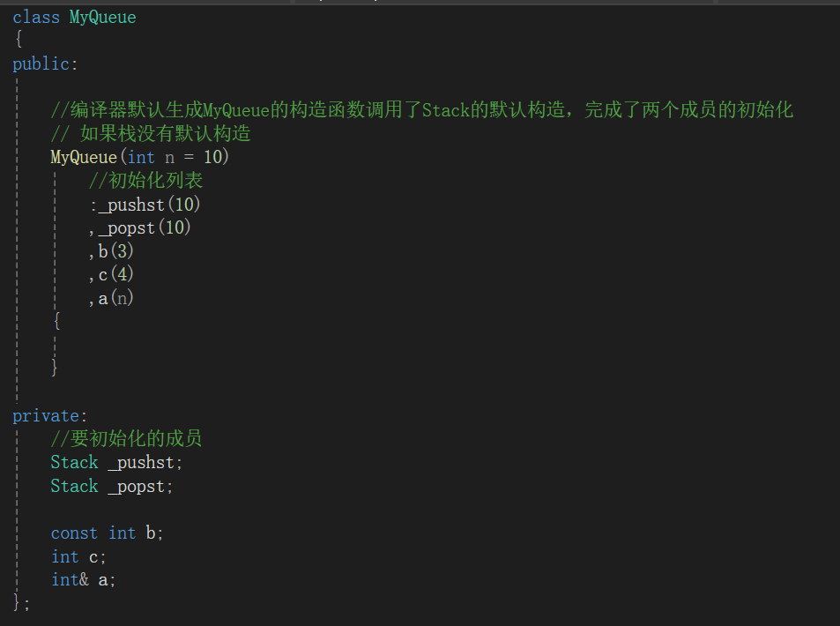The height and width of the screenshot is (626, 840).
Task: Click MyQueue in the class declaration line
Action: [102, 18]
